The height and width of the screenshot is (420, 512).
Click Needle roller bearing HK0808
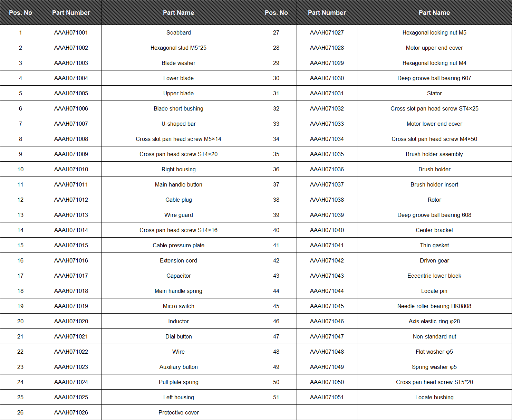(434, 306)
